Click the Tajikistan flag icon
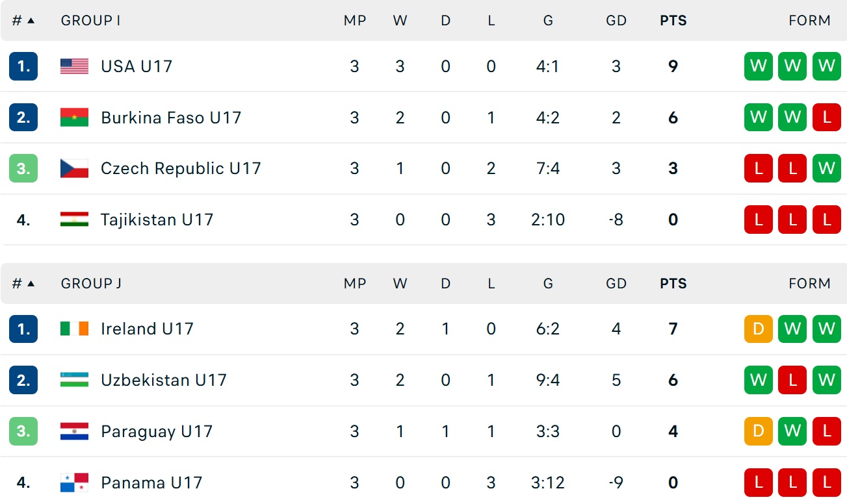Screen dimensions: 847x504 74,220
